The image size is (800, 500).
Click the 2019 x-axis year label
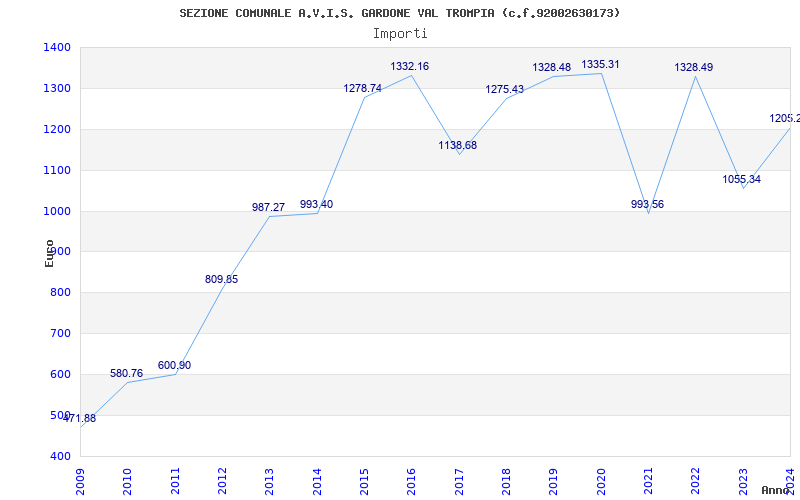tap(554, 482)
